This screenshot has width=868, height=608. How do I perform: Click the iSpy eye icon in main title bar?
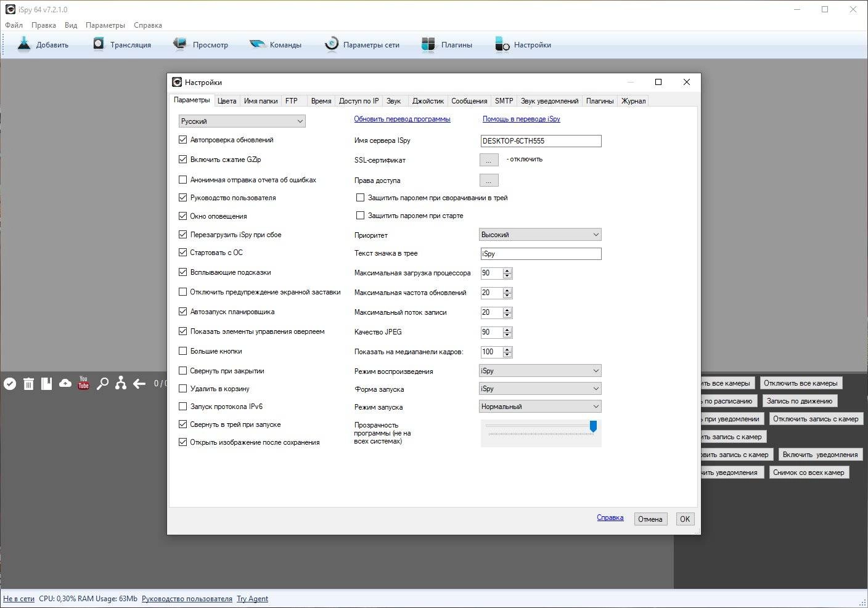(10, 9)
